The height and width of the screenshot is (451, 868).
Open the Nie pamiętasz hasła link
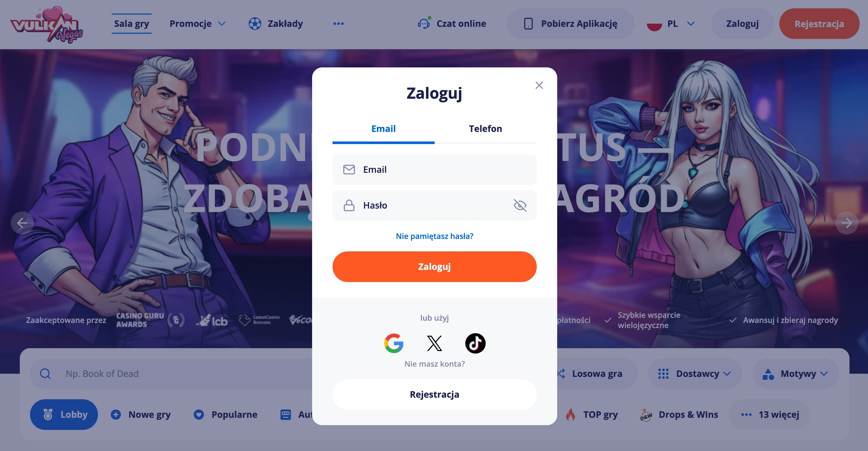tap(434, 236)
